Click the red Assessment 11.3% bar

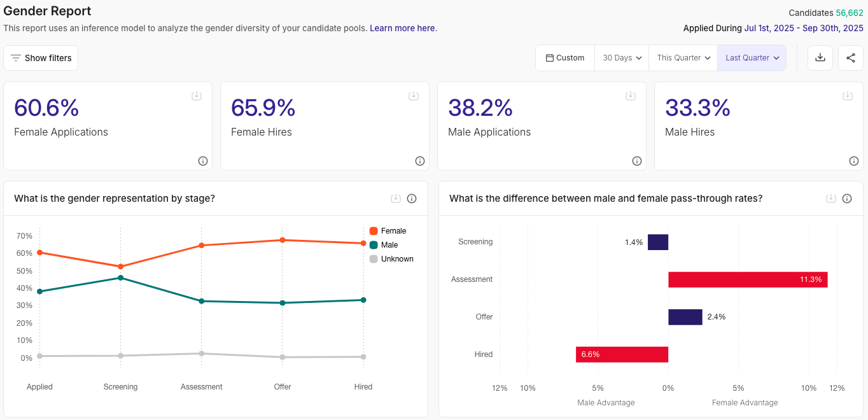point(747,279)
